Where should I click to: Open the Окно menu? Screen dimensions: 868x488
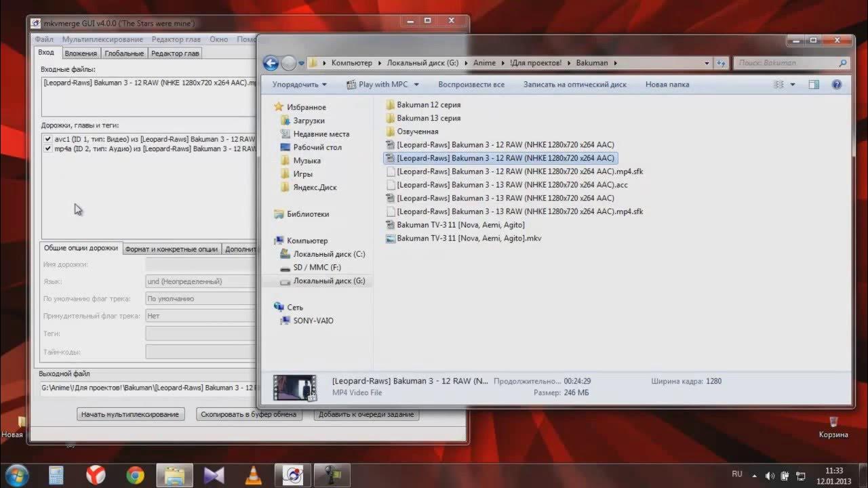click(219, 39)
